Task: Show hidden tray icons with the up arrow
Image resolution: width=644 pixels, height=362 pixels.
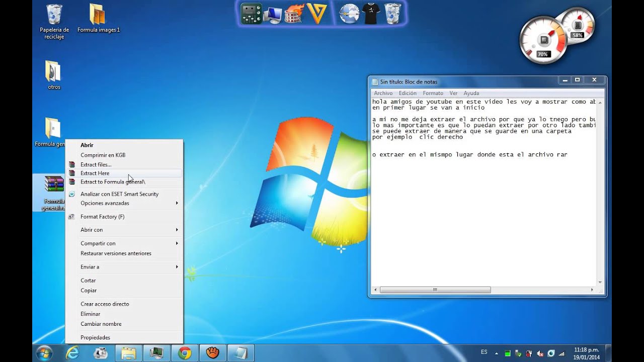Action: click(x=497, y=353)
